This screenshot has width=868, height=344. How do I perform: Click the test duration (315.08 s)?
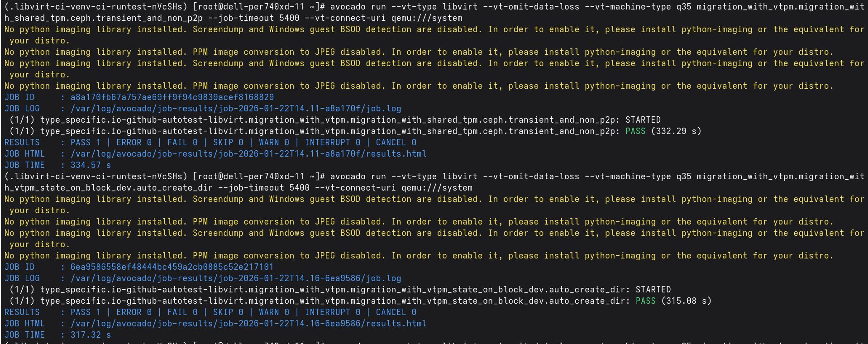(686, 301)
